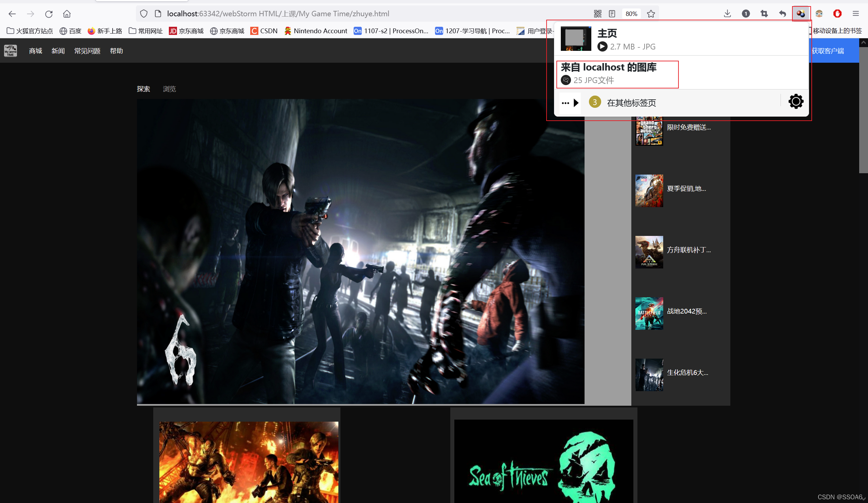
Task: Open the 百度 bookmark
Action: 70,31
